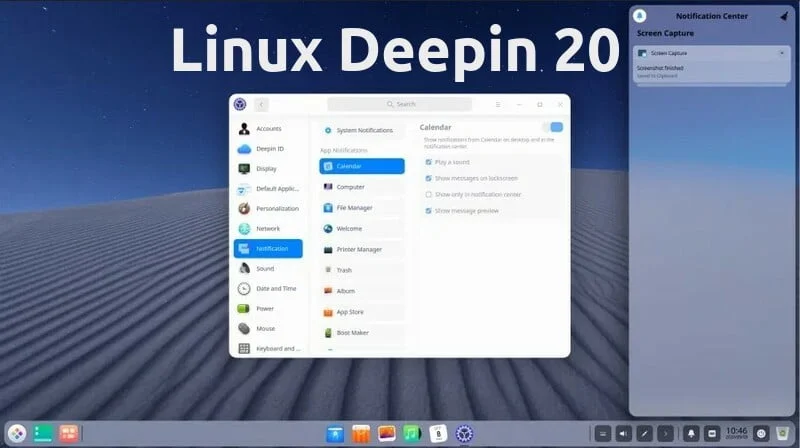Select System Notifications entry

click(x=362, y=130)
